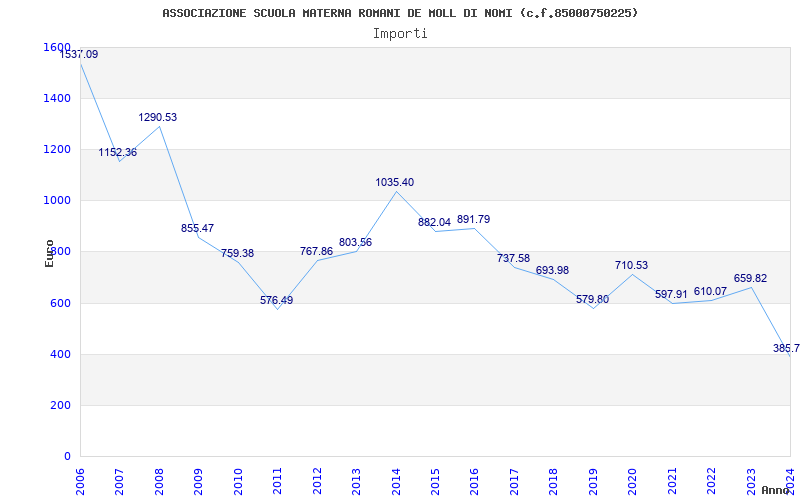
Task: Click the 2013 x-axis year label
Action: [x=356, y=481]
